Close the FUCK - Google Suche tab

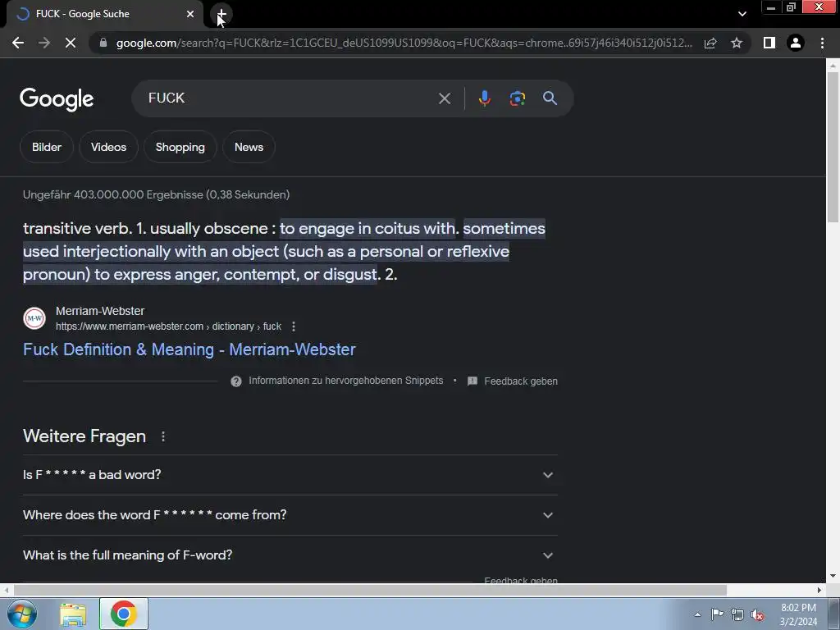click(x=190, y=14)
